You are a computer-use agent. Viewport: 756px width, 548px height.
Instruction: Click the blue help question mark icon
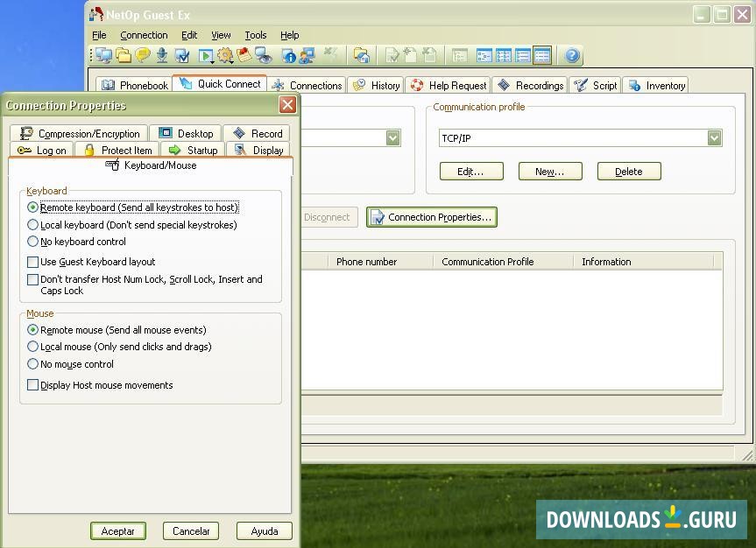tap(572, 56)
